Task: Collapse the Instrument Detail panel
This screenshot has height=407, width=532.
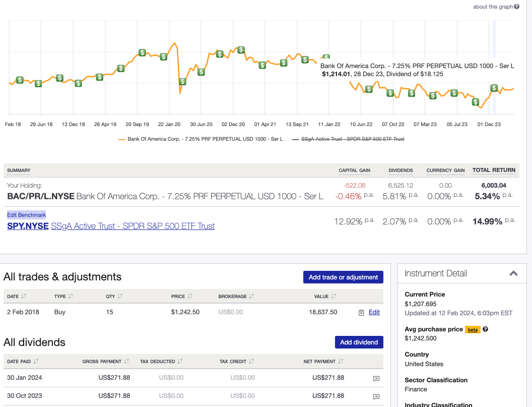Action: [514, 273]
